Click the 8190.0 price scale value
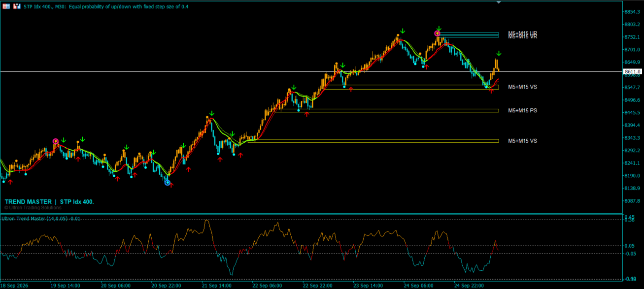This screenshot has width=644, height=289. [631, 176]
